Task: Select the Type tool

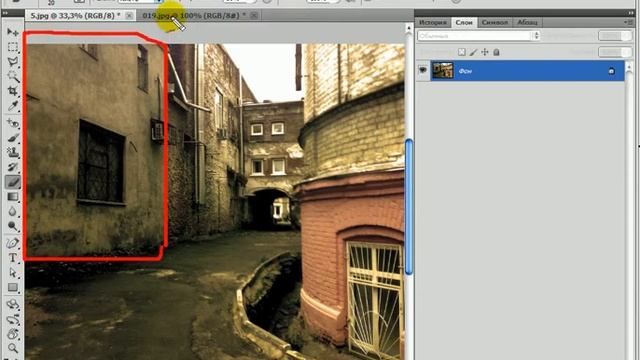Action: pyautogui.click(x=13, y=258)
